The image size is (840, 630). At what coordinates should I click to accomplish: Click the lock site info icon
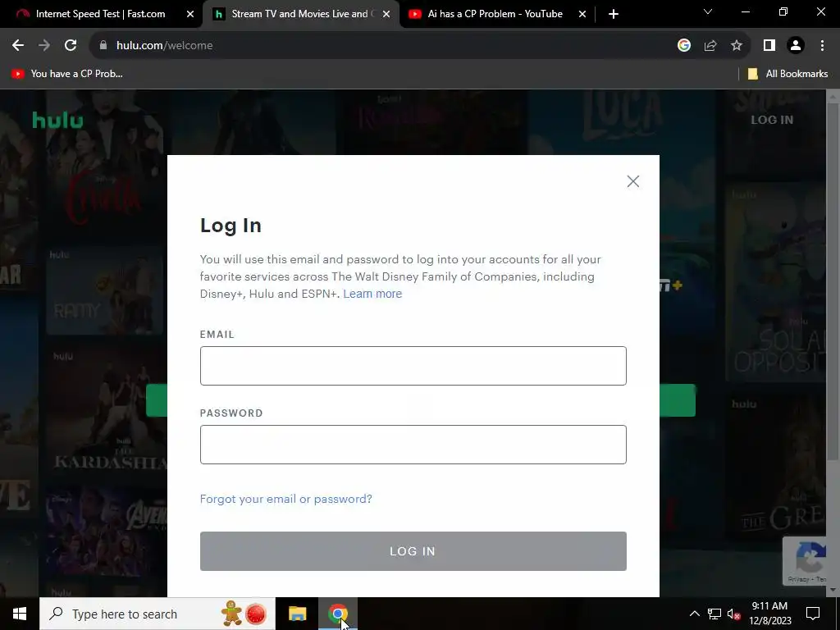tap(103, 46)
